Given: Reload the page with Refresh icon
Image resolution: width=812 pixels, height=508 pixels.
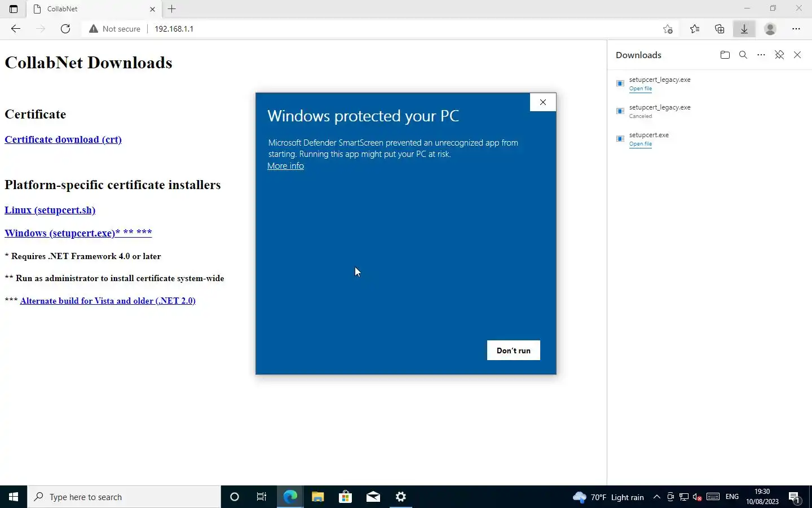Looking at the screenshot, I should [x=65, y=29].
